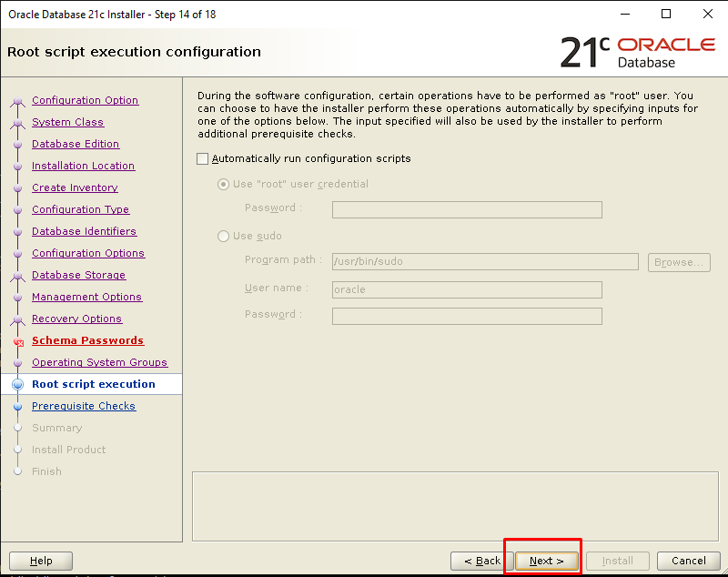This screenshot has width=728, height=577.
Task: Close the Oracle installer window
Action: [708, 14]
